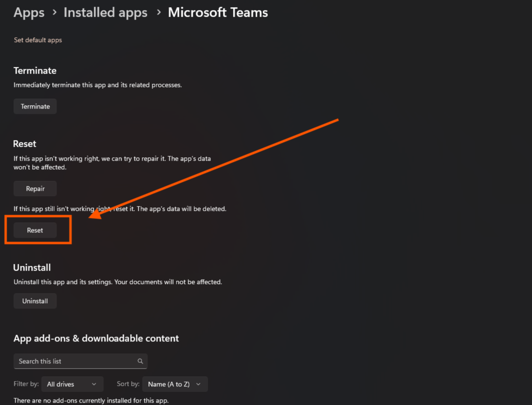Repair the Microsoft Teams app

coord(35,189)
